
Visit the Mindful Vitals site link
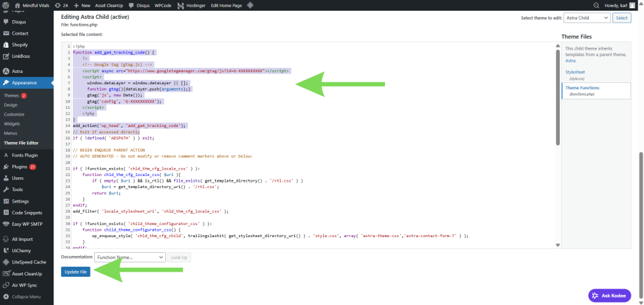31,5
